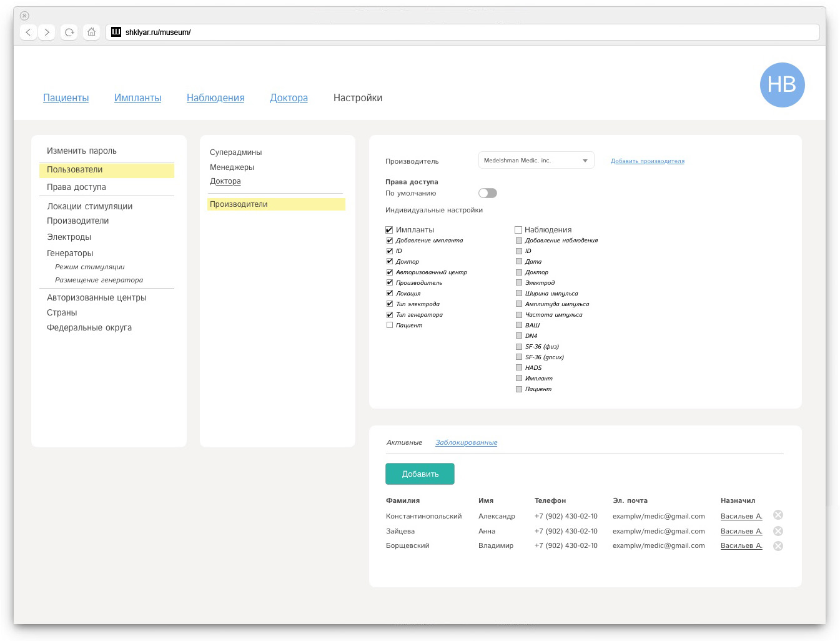Switch to Заблокированные tab
This screenshot has width=840, height=641.
click(x=467, y=442)
